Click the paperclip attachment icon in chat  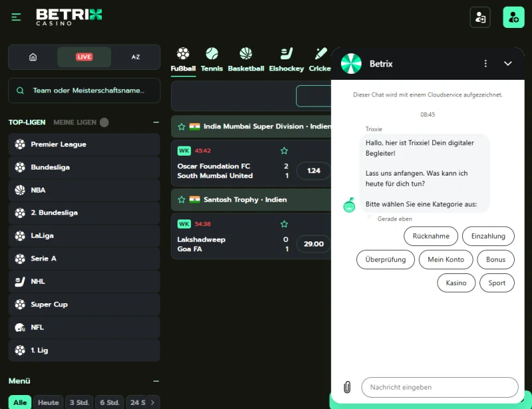click(346, 387)
